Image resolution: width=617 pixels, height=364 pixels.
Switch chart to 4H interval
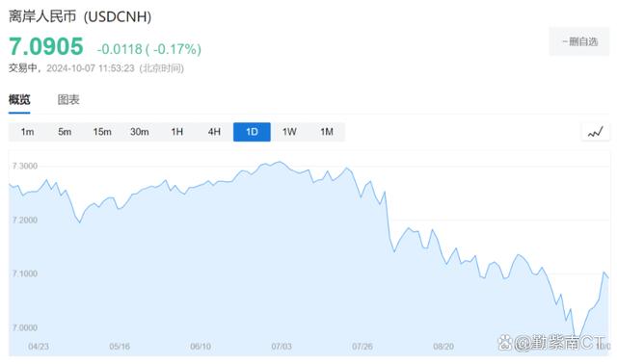point(214,132)
